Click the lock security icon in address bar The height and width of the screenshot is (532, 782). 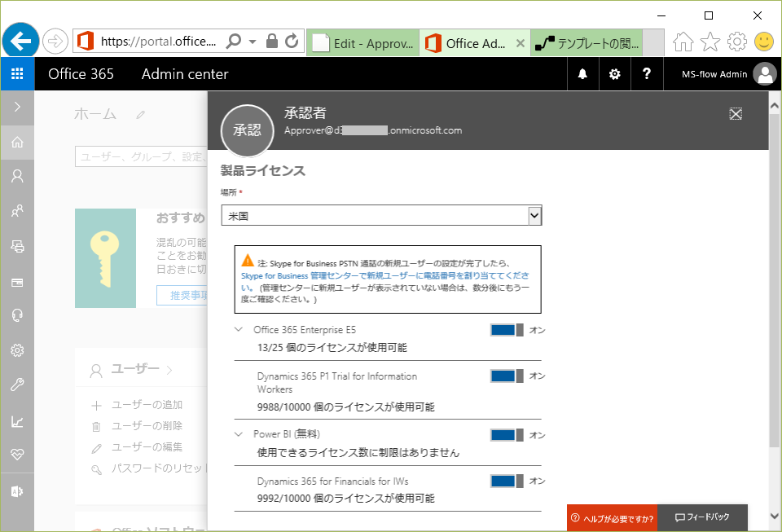tap(272, 41)
